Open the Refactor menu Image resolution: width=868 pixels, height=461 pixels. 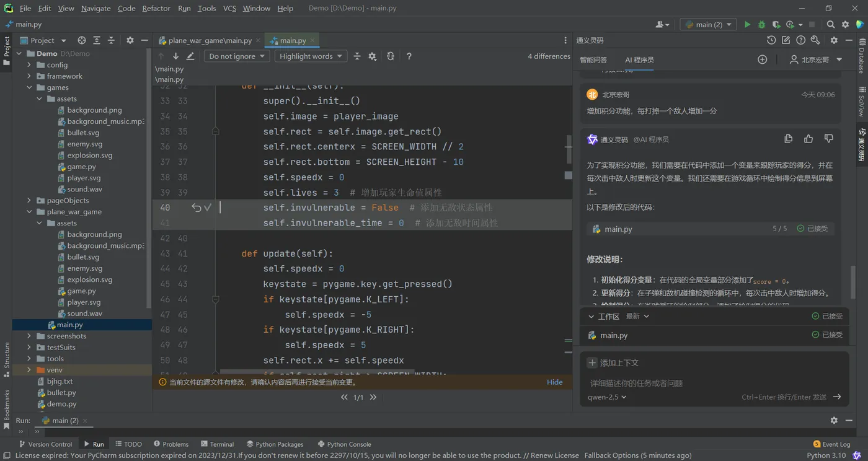click(156, 8)
